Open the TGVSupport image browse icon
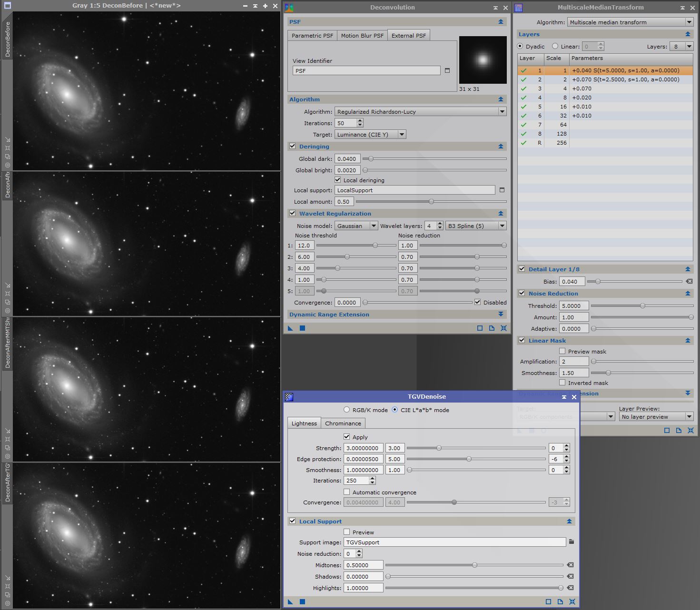Image resolution: width=700 pixels, height=610 pixels. pyautogui.click(x=571, y=542)
